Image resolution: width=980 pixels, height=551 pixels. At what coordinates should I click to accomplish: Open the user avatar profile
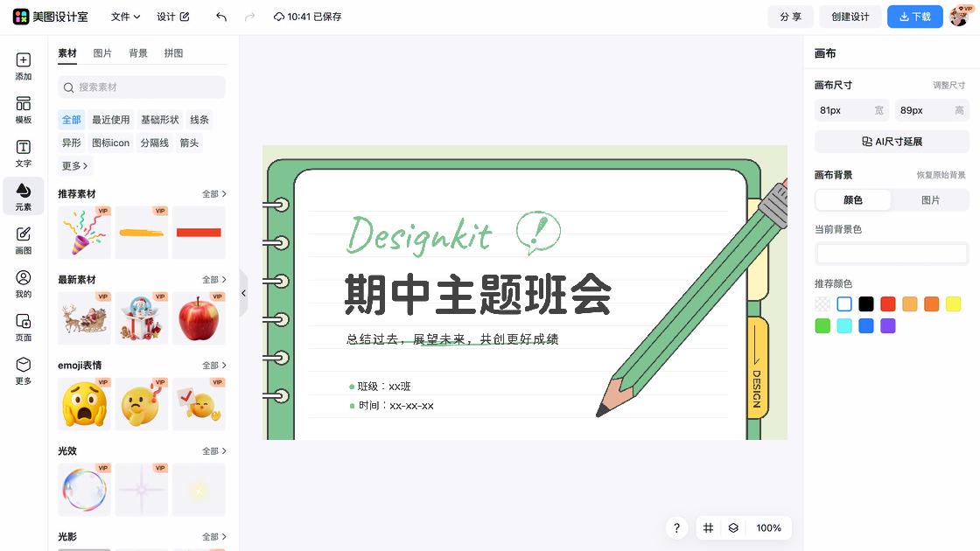pos(959,17)
